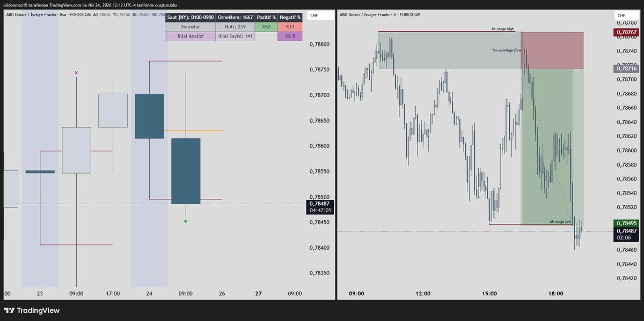Click the red 0,78767 price tag
The height and width of the screenshot is (321, 644).
(x=627, y=32)
